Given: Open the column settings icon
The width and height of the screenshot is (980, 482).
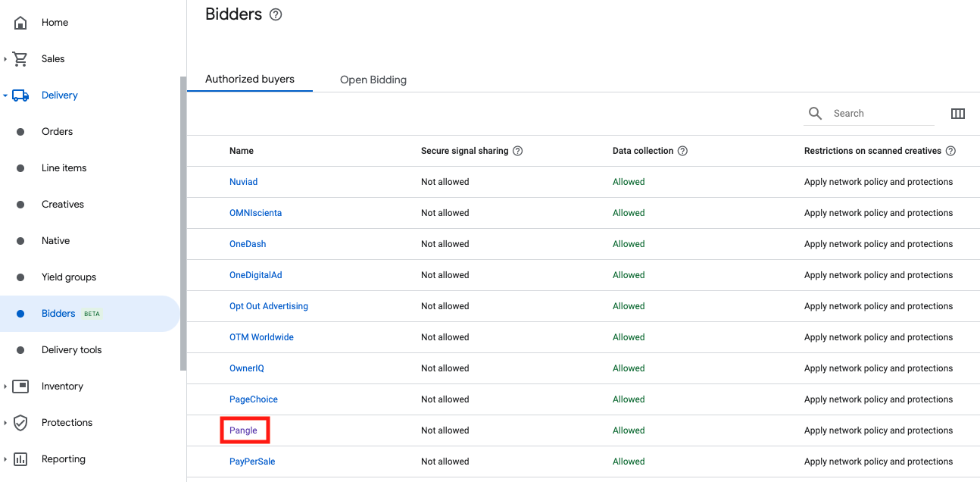Looking at the screenshot, I should coord(957,114).
